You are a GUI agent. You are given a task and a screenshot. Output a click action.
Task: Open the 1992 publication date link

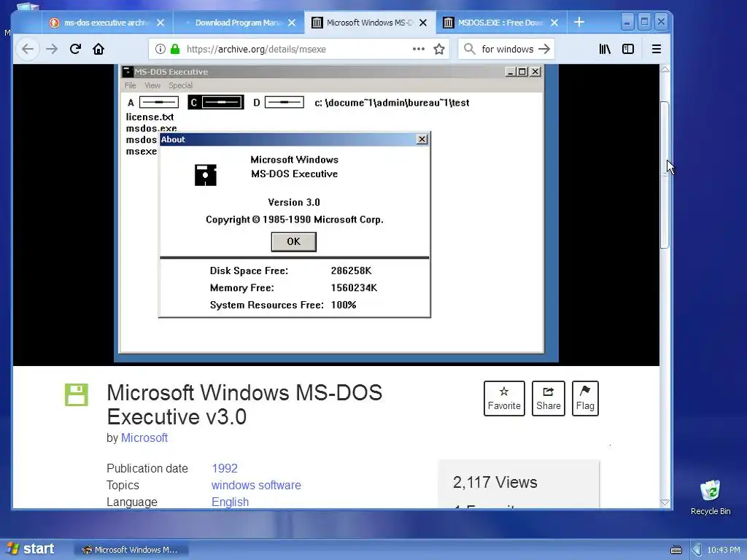tap(225, 468)
